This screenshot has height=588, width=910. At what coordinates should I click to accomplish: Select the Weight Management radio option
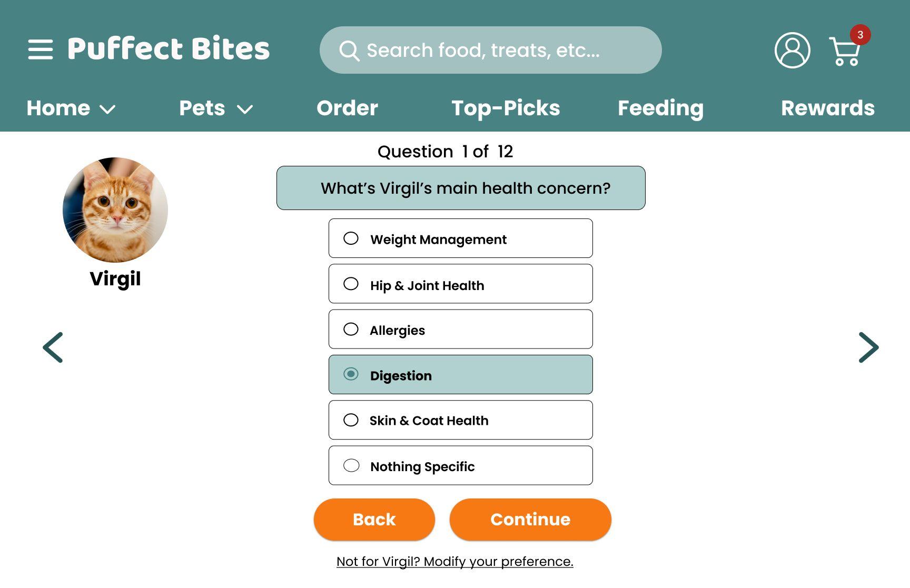461,238
